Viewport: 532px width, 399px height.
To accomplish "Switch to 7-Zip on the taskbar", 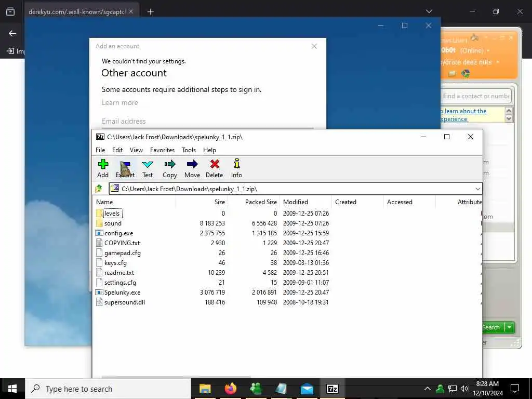I will 332,389.
